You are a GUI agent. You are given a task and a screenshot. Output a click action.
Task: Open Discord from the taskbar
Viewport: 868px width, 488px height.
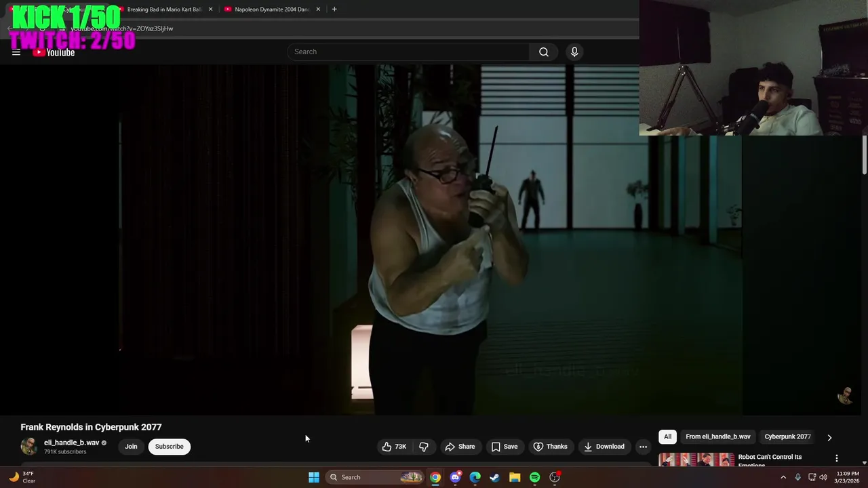pos(455,477)
